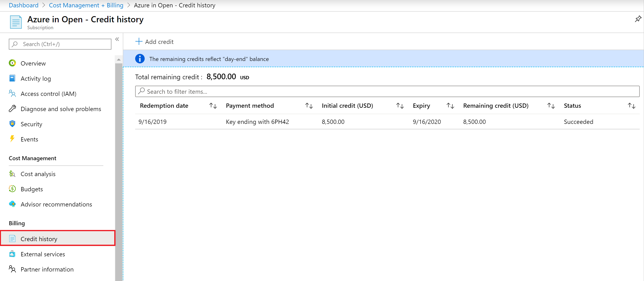
Task: Collapse the sidebar with double chevron
Action: click(x=117, y=39)
